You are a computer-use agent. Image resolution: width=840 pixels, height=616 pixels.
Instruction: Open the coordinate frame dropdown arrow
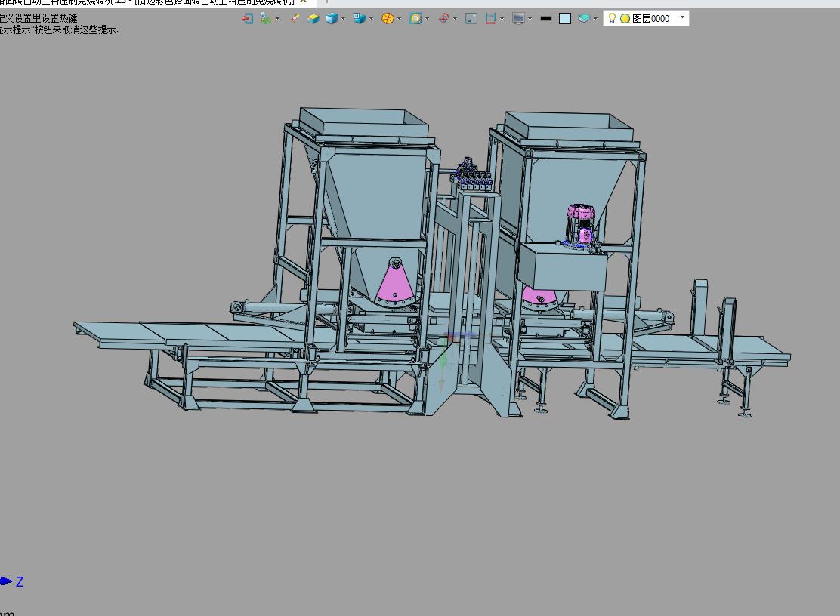[456, 19]
